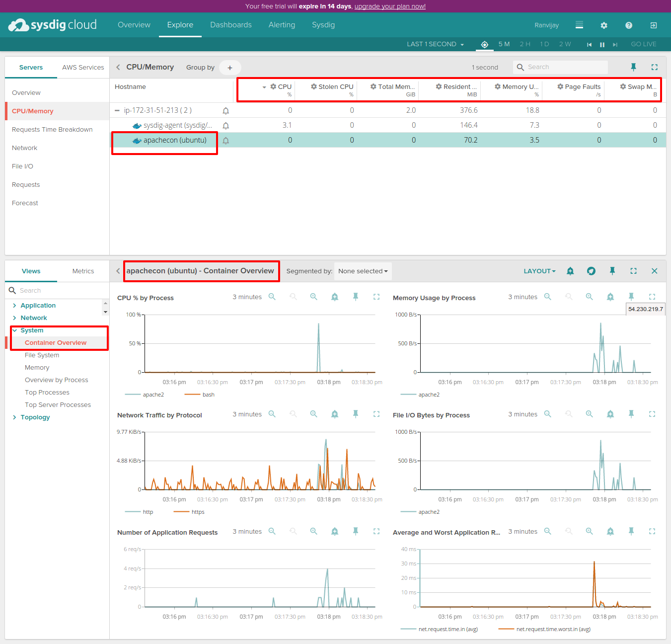Pin the Container Overview dashboard
This screenshot has width=671, height=644.
tap(612, 271)
